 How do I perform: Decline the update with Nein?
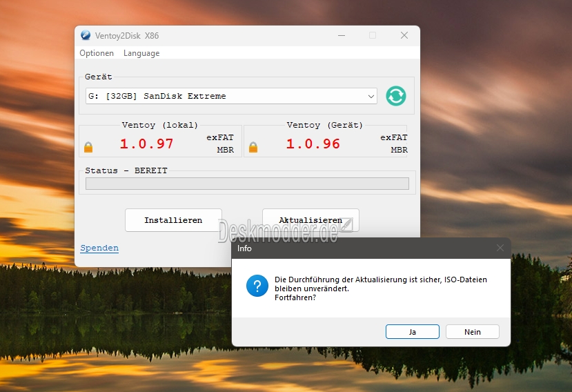[473, 332]
